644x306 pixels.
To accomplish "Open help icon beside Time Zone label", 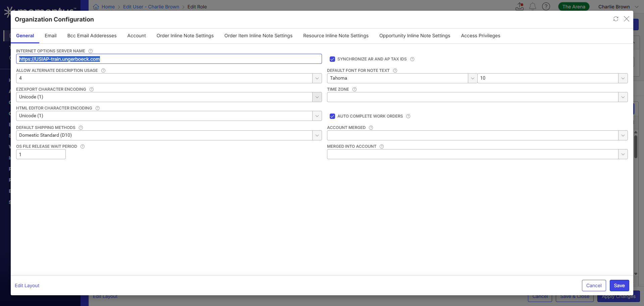I will (355, 89).
